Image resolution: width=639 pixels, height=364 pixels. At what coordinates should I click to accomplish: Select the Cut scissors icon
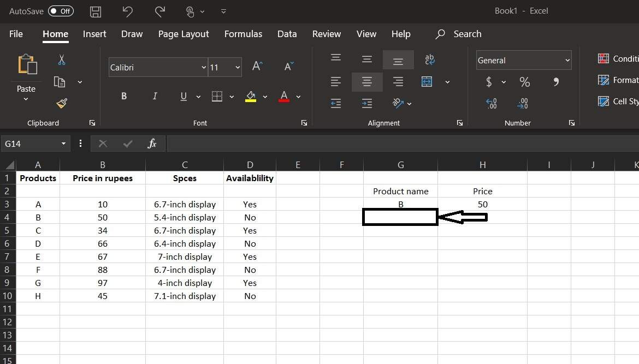point(62,60)
